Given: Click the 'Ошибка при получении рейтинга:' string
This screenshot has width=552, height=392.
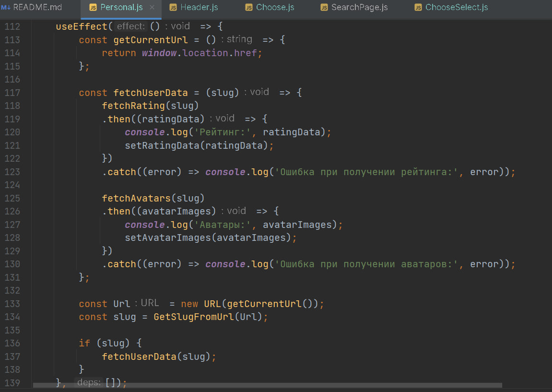Looking at the screenshot, I should tap(366, 172).
